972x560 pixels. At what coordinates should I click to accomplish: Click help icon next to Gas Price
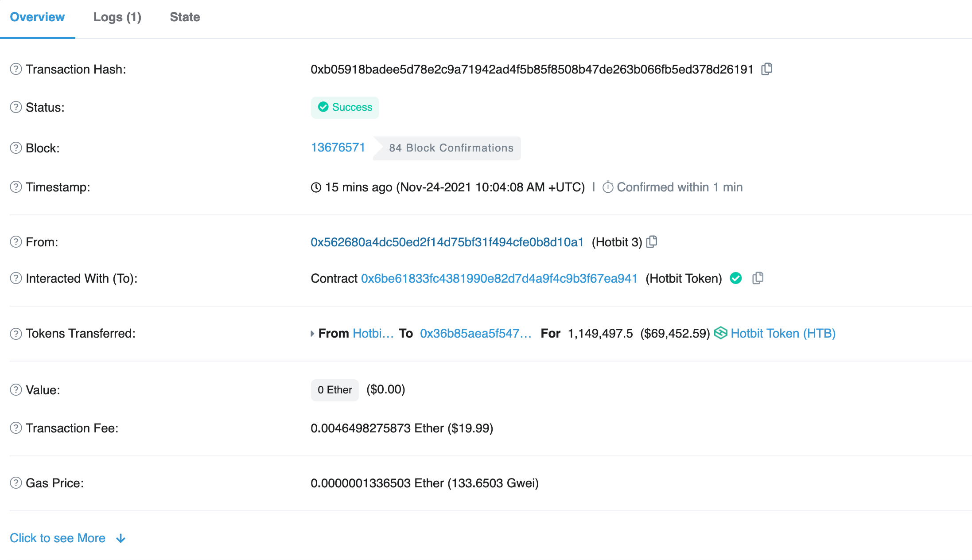click(16, 483)
